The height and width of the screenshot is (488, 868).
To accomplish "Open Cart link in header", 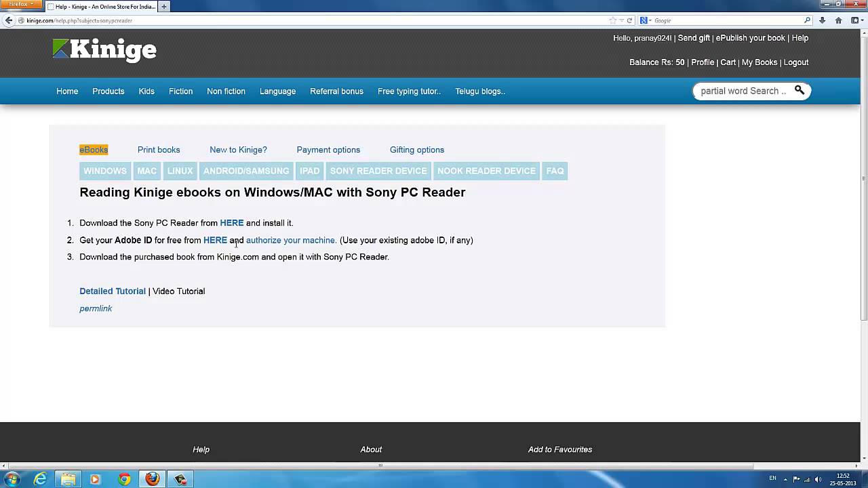I will point(728,62).
